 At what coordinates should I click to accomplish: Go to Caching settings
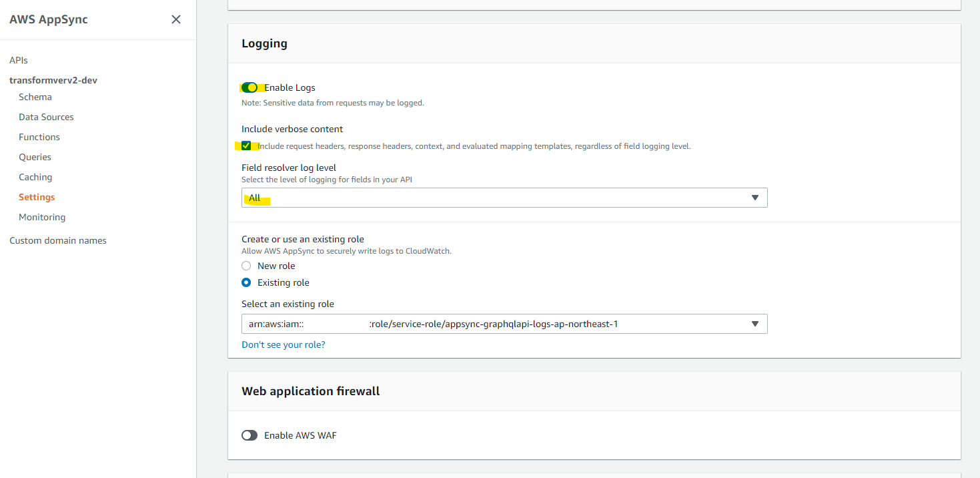coord(35,177)
